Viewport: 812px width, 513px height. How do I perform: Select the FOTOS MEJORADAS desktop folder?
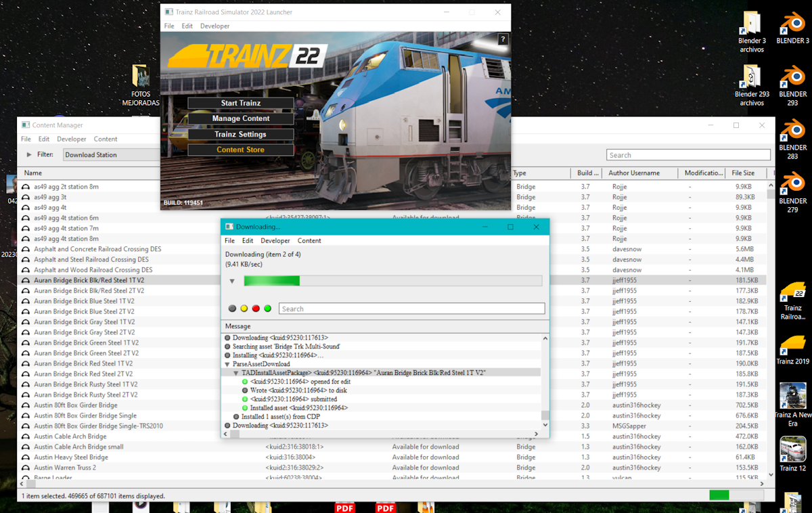coord(141,86)
